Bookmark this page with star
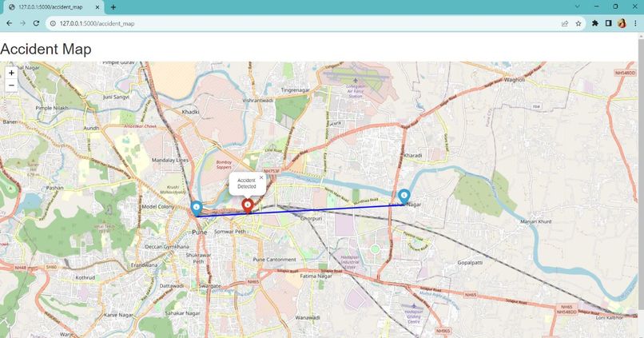 coord(578,23)
